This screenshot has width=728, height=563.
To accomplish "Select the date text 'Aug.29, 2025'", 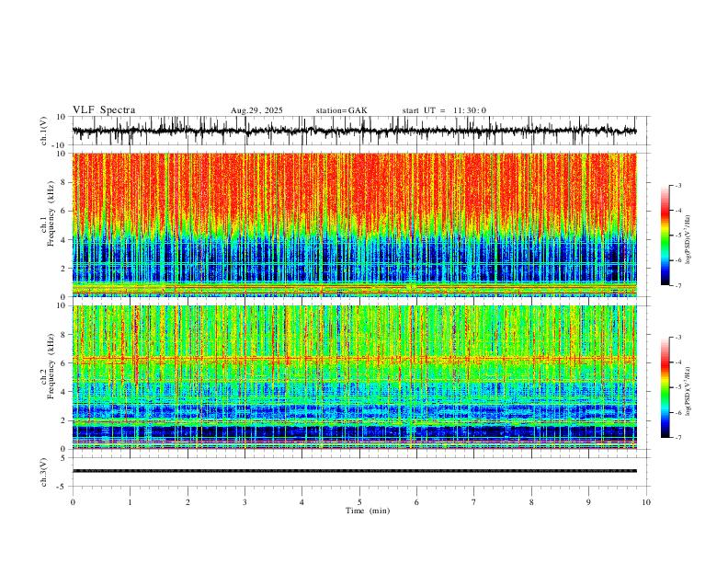I will pyautogui.click(x=256, y=110).
